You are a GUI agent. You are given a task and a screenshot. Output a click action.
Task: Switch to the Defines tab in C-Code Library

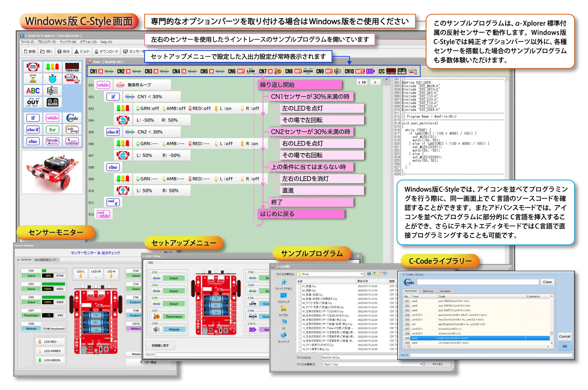(x=428, y=291)
